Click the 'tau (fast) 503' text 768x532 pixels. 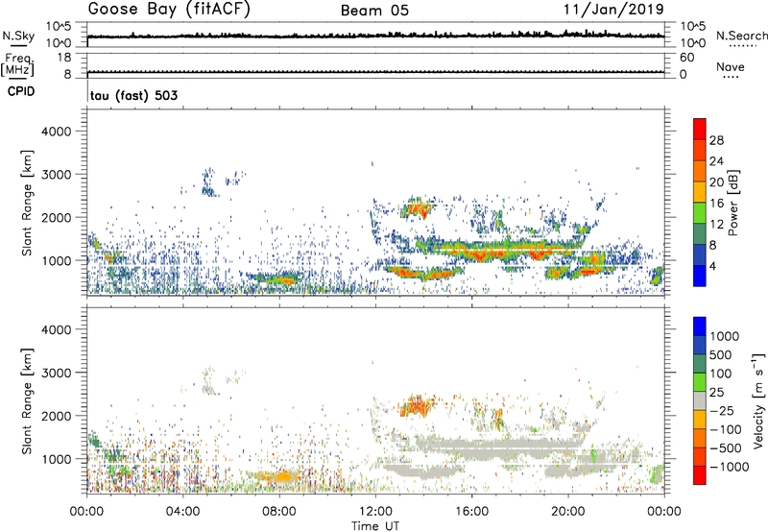click(133, 95)
